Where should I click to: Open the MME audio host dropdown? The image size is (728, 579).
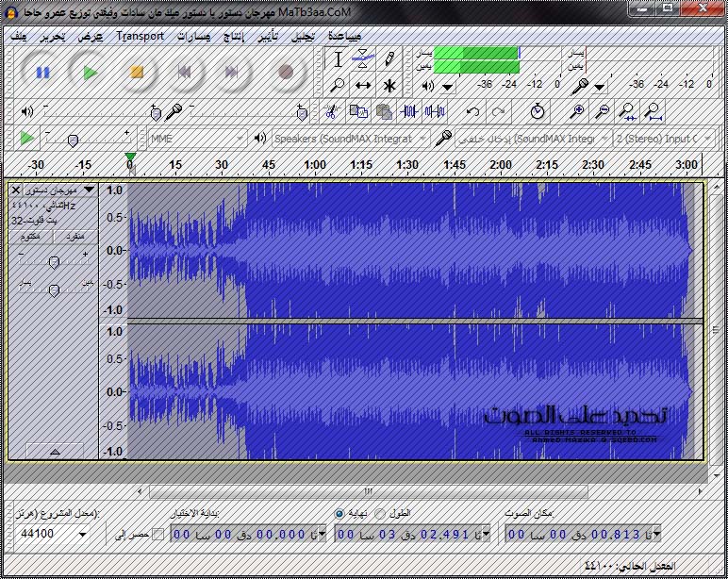(196, 139)
